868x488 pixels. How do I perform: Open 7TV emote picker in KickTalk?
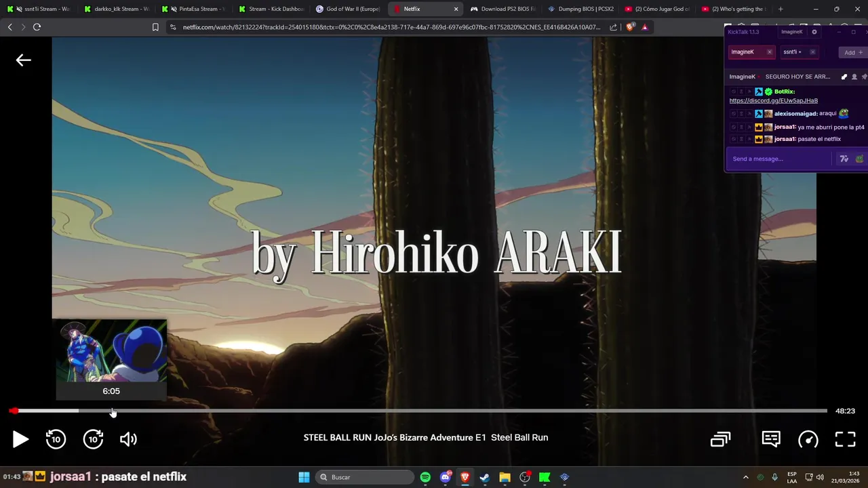[844, 159]
